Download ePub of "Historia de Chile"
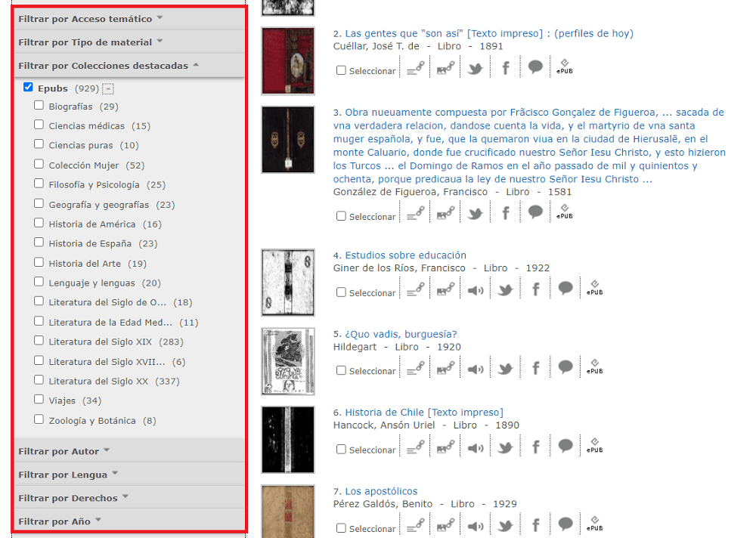Viewport: 756px width, 538px height. [594, 446]
